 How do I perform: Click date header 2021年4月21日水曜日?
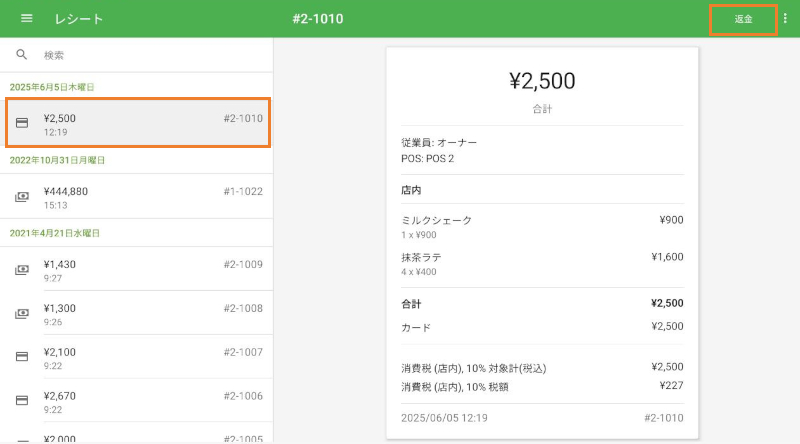click(x=55, y=233)
